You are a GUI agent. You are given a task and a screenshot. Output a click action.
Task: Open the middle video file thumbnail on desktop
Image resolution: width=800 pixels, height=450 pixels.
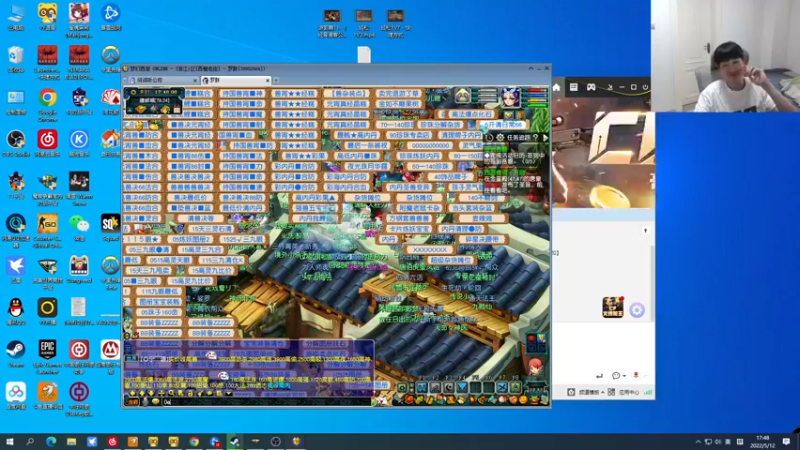[364, 16]
